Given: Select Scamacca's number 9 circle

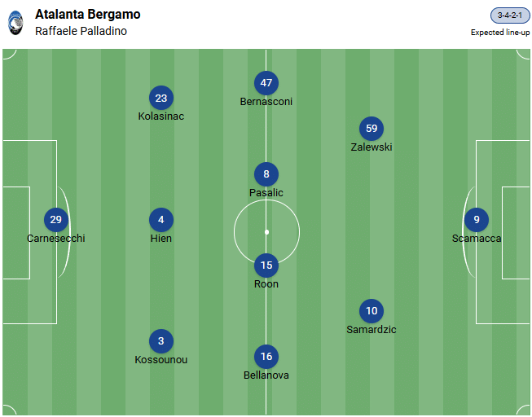Looking at the screenshot, I should tap(477, 220).
